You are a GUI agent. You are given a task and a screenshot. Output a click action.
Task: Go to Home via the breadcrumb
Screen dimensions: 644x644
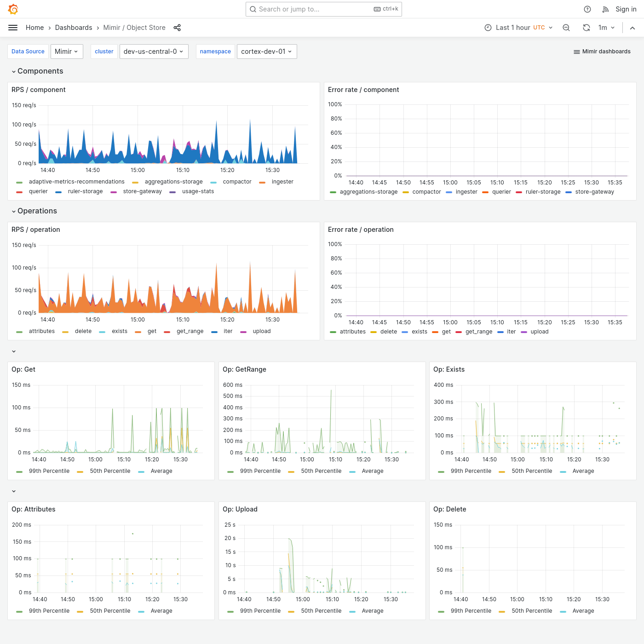(x=34, y=28)
